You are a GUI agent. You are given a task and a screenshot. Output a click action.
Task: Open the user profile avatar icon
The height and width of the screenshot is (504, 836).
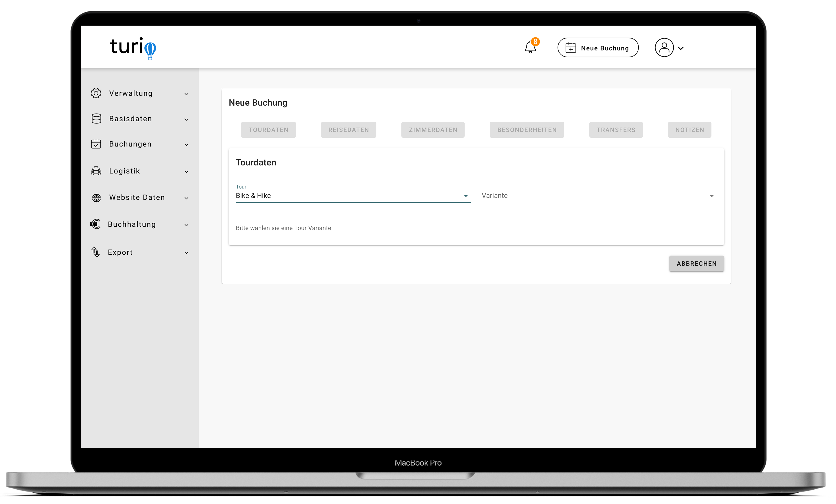pos(664,47)
